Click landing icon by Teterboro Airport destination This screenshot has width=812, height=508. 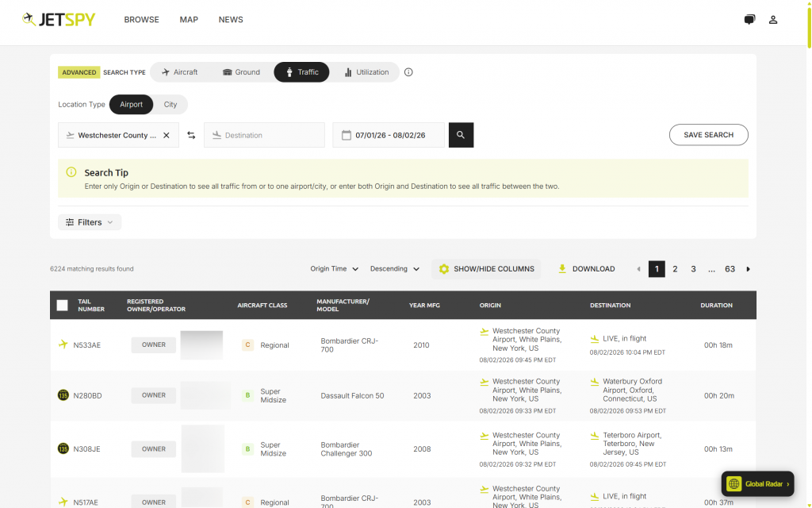(x=595, y=436)
